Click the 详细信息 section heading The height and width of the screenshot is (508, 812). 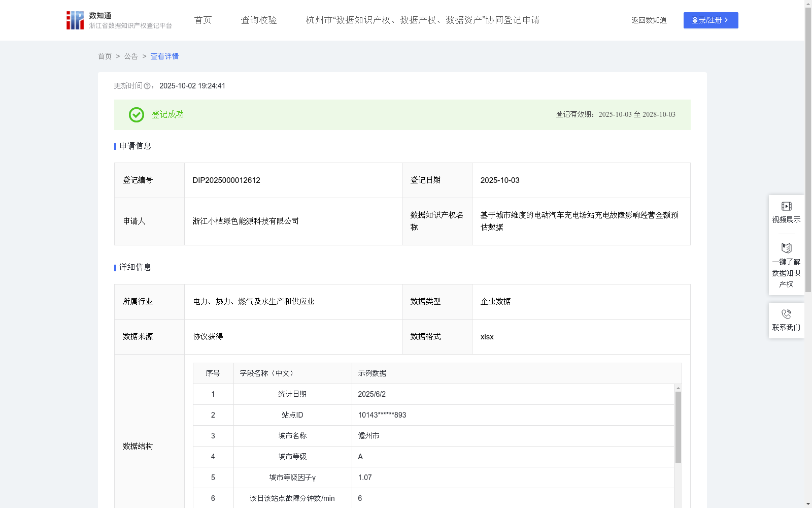coord(136,268)
